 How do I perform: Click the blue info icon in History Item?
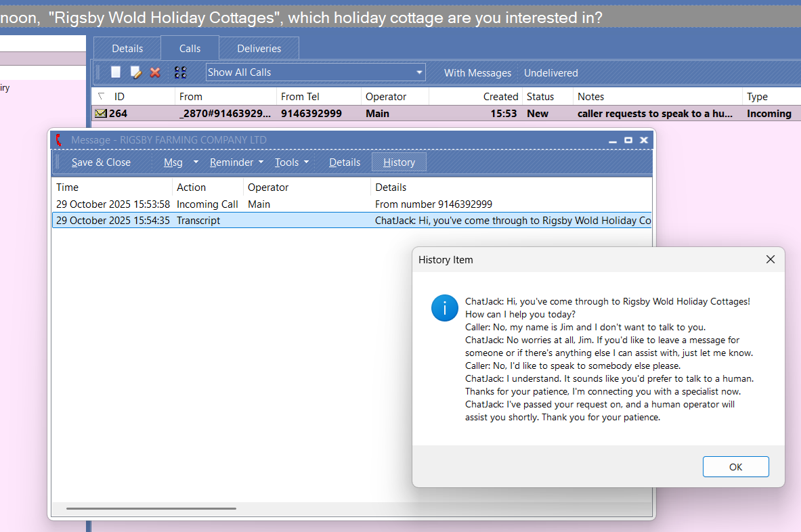point(444,308)
